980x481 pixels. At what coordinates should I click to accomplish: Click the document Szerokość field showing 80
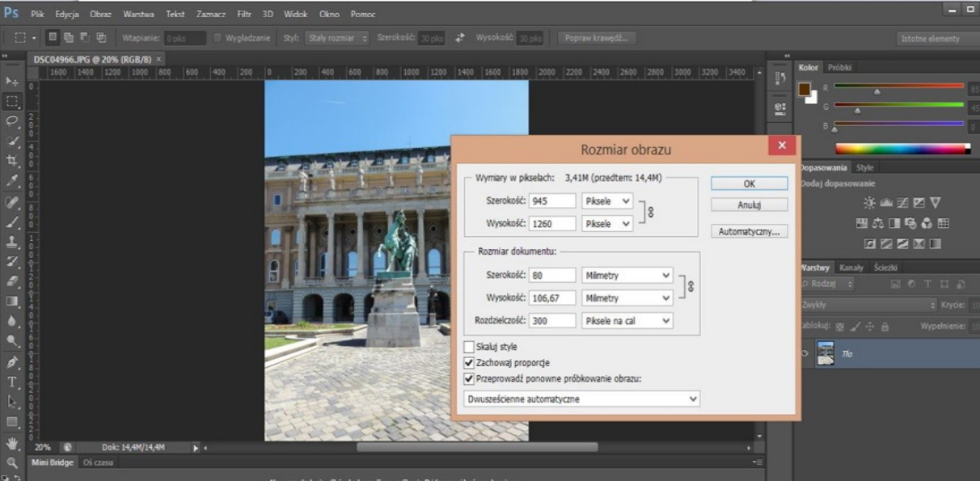pos(551,276)
